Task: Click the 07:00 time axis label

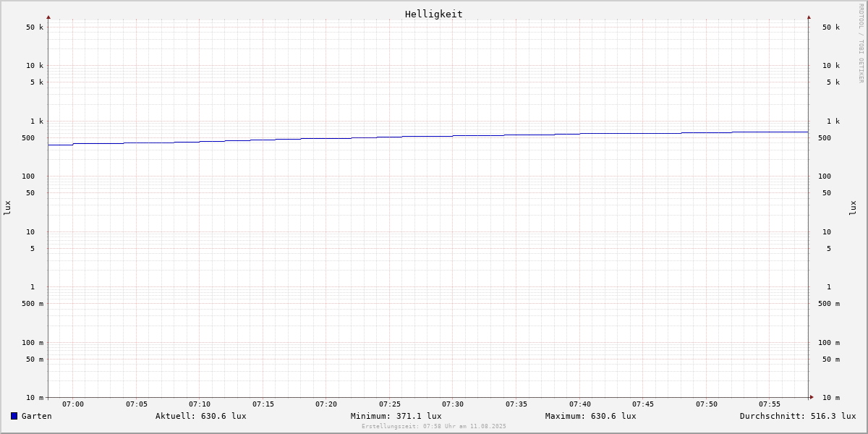Action: coord(73,404)
